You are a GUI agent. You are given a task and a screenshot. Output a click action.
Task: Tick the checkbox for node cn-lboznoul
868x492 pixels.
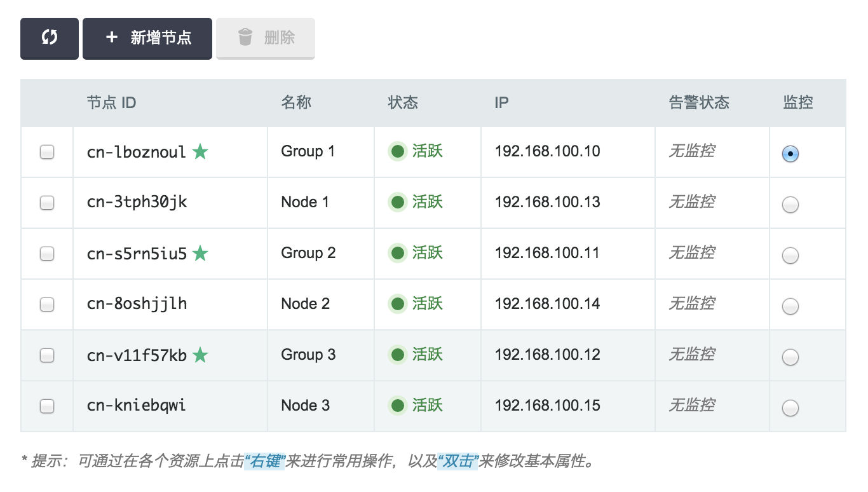pos(47,152)
